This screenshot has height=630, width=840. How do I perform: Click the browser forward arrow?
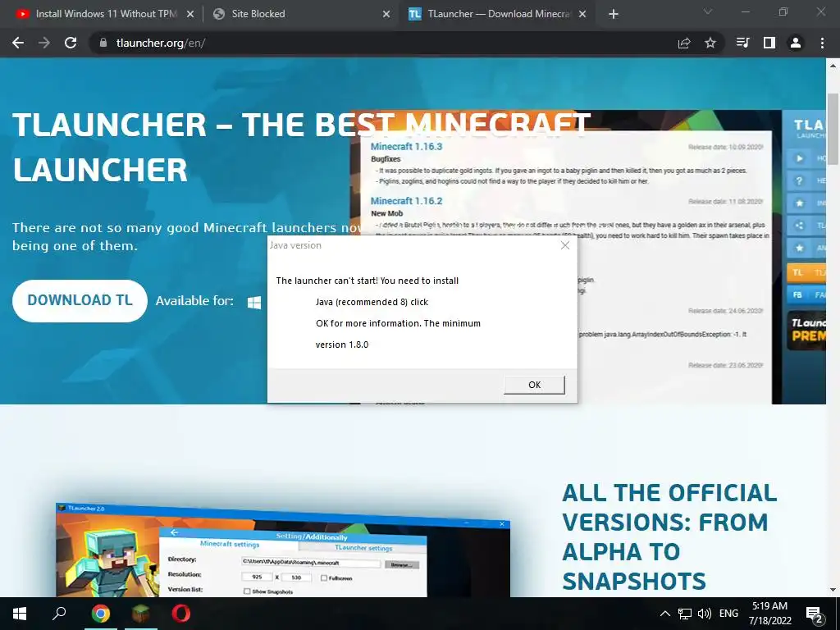pos(44,43)
